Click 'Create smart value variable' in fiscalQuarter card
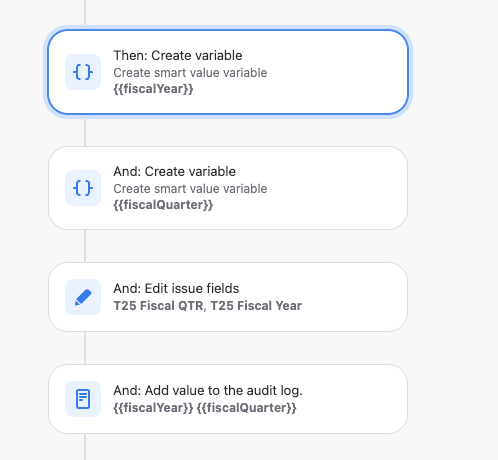Image resolution: width=498 pixels, height=460 pixels. tap(190, 189)
